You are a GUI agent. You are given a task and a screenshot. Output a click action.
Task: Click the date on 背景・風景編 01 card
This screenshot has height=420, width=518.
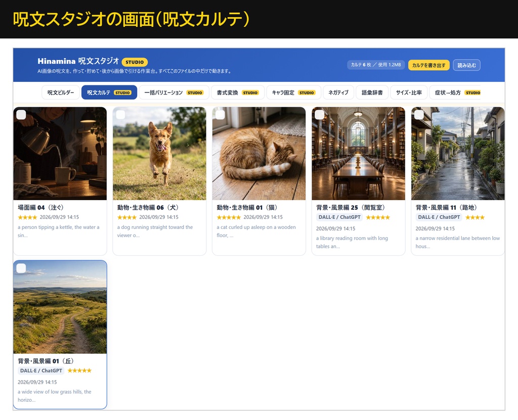pyautogui.click(x=37, y=382)
